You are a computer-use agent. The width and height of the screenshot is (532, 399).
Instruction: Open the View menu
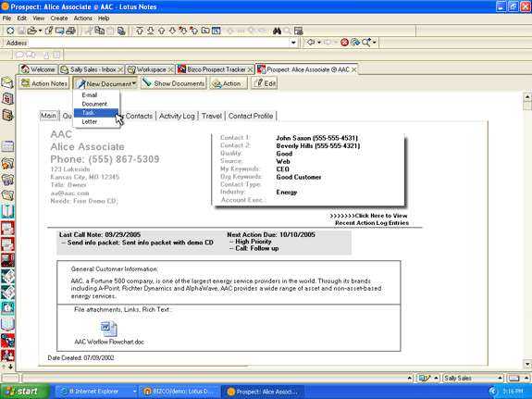coord(38,19)
